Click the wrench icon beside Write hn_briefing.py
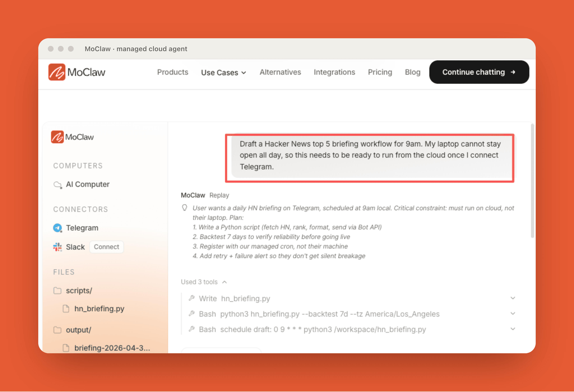574x392 pixels. pos(192,298)
